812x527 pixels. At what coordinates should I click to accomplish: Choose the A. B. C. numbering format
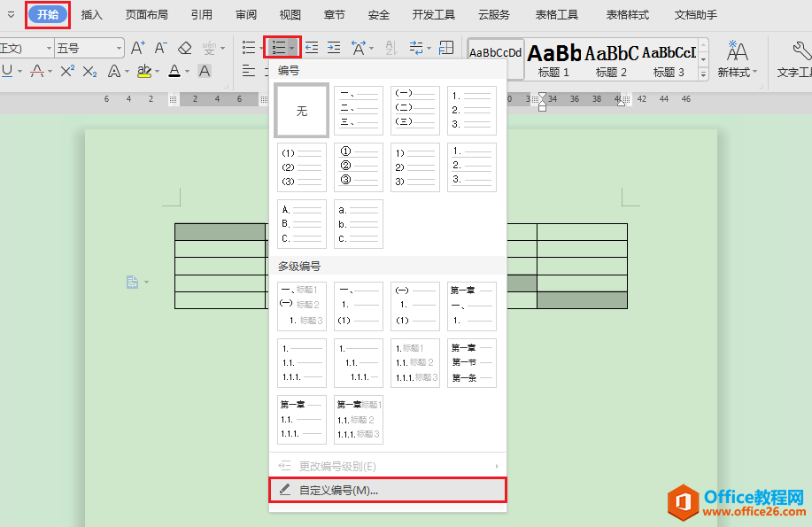tap(302, 224)
